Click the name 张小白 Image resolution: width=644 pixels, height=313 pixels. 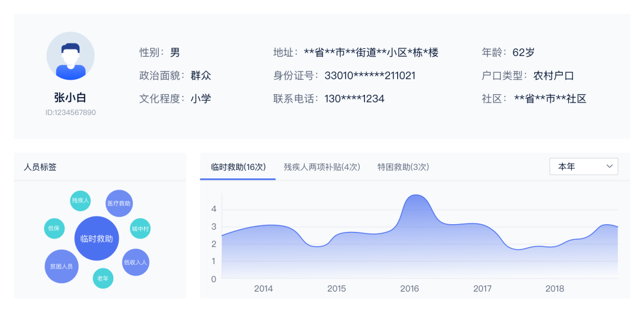pos(70,98)
